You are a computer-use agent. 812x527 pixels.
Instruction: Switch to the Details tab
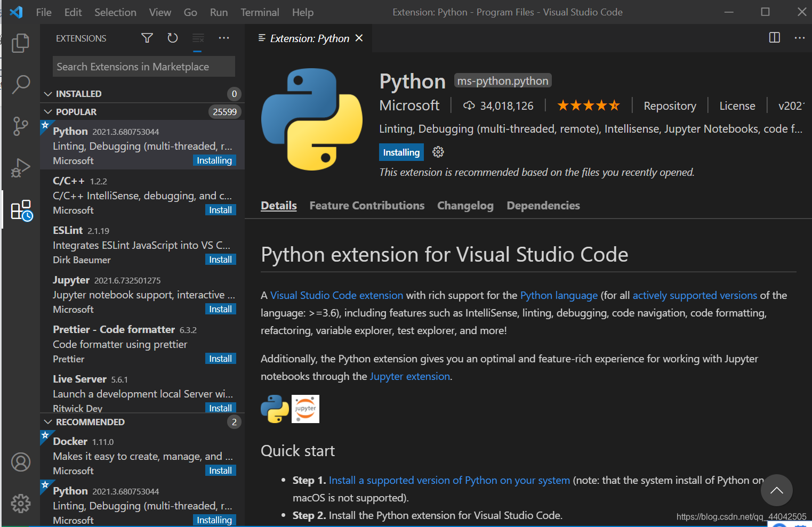pos(279,206)
